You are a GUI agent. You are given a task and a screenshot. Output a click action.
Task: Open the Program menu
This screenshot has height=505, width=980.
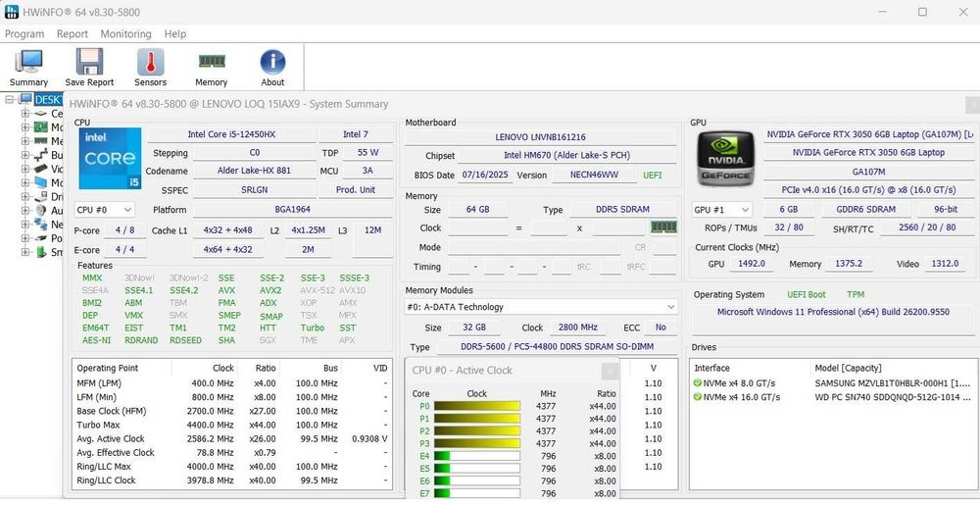pos(24,33)
